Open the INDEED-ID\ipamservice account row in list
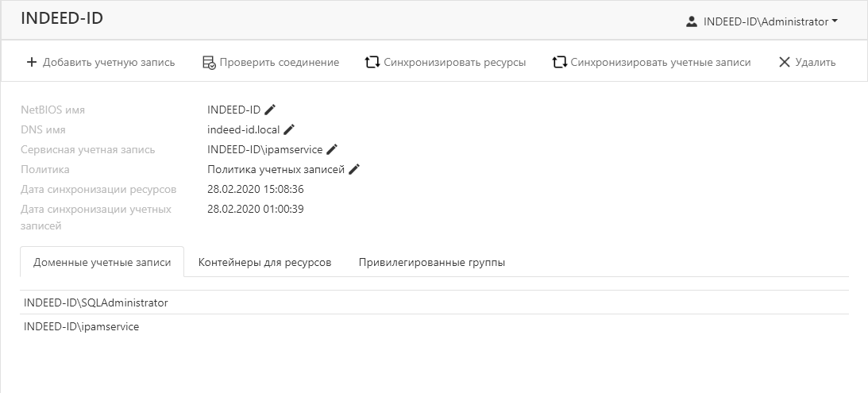This screenshot has height=393, width=868. click(x=81, y=326)
